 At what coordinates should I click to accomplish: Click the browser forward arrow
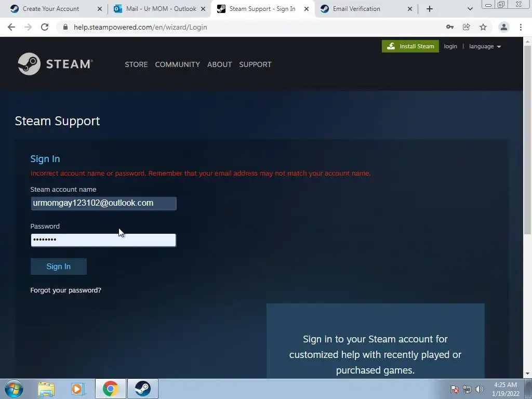28,27
